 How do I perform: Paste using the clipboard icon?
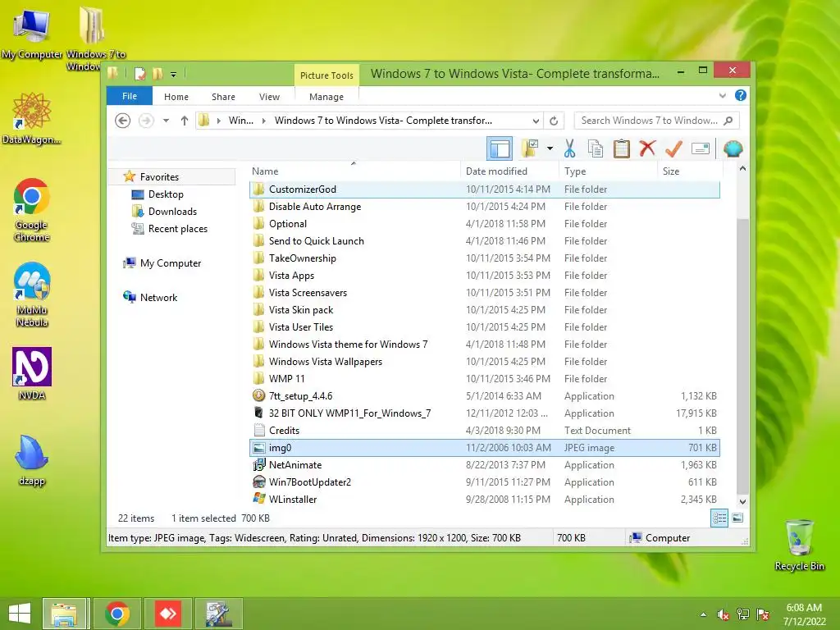point(622,148)
